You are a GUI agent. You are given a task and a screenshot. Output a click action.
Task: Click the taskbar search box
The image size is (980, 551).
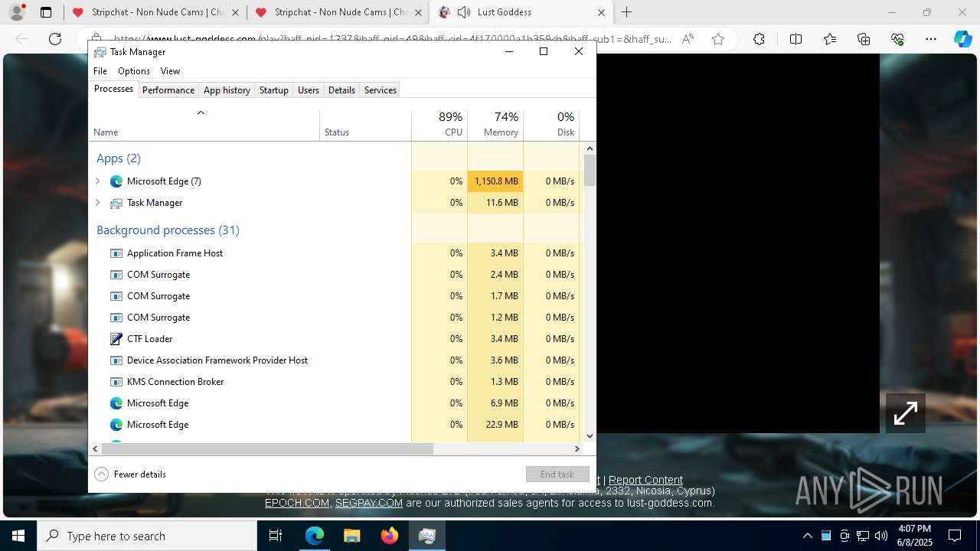147,536
